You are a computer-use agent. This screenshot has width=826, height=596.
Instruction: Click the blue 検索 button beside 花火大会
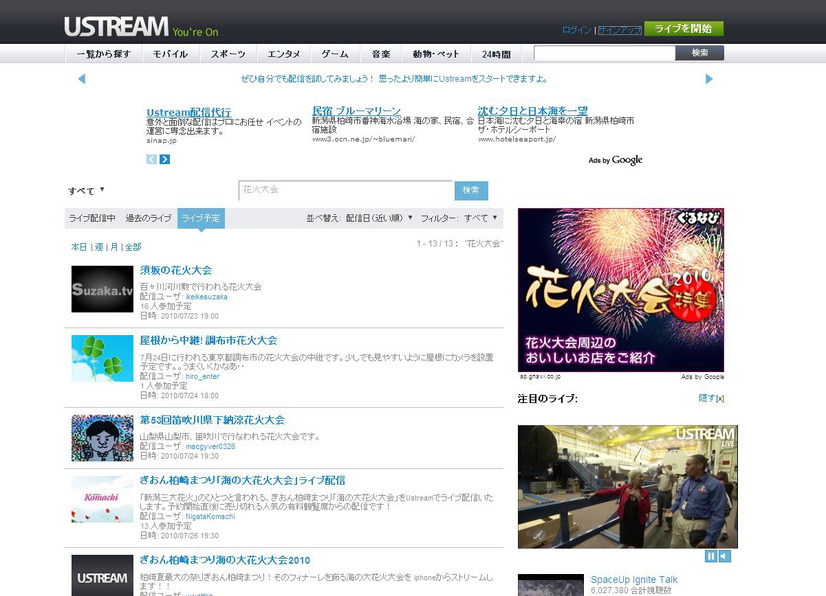(x=471, y=190)
